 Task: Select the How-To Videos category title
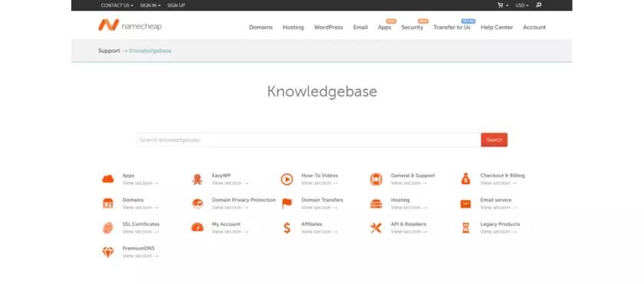click(x=320, y=176)
